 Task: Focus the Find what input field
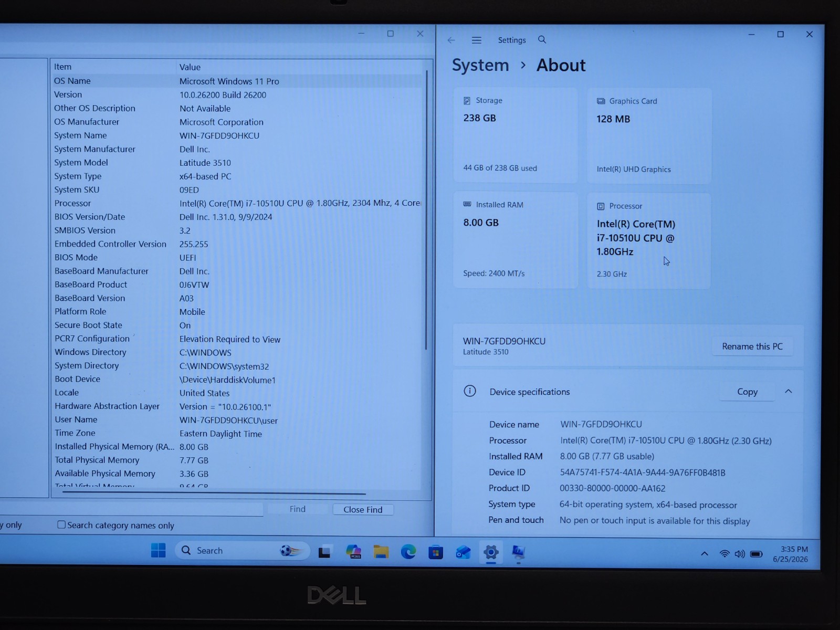click(131, 509)
